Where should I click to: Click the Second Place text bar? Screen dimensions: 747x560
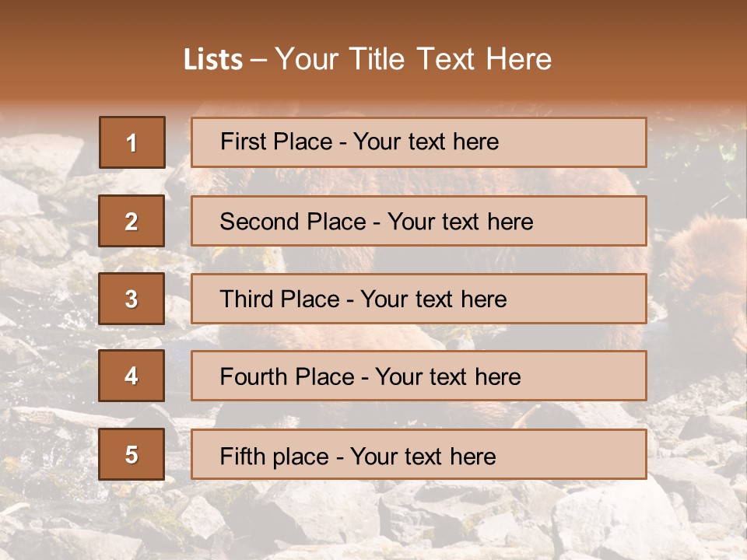click(419, 221)
